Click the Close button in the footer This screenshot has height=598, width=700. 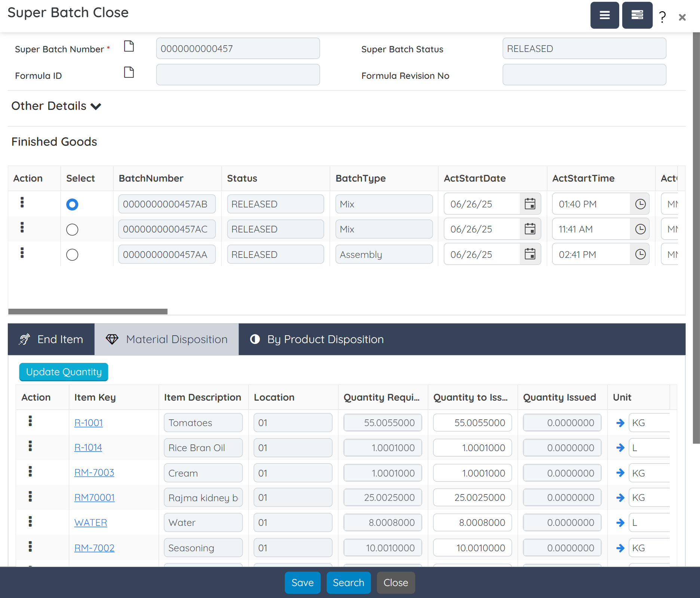396,583
